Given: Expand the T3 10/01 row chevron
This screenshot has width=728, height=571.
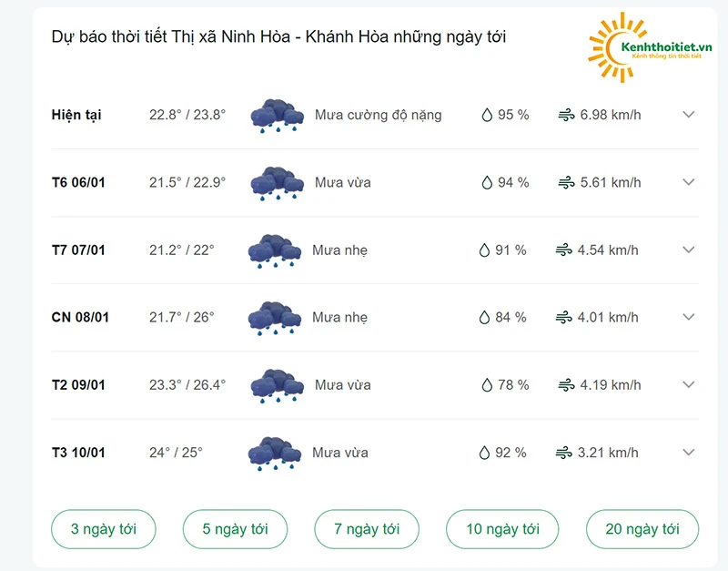Looking at the screenshot, I should 688,452.
